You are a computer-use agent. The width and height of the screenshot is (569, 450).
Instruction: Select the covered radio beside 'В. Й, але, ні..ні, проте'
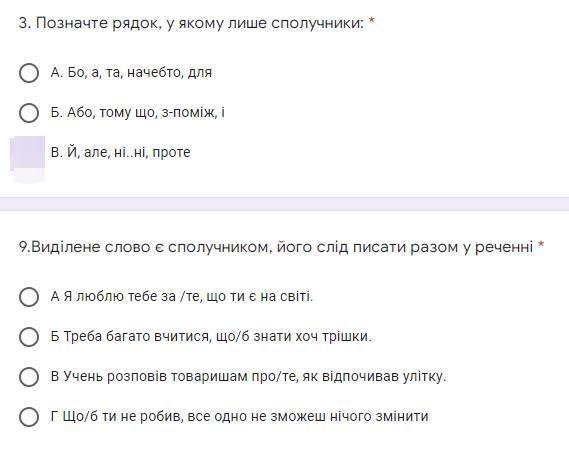coord(28,152)
